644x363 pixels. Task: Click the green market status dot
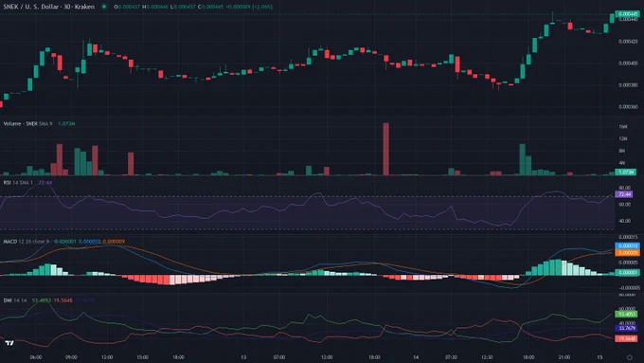(104, 7)
